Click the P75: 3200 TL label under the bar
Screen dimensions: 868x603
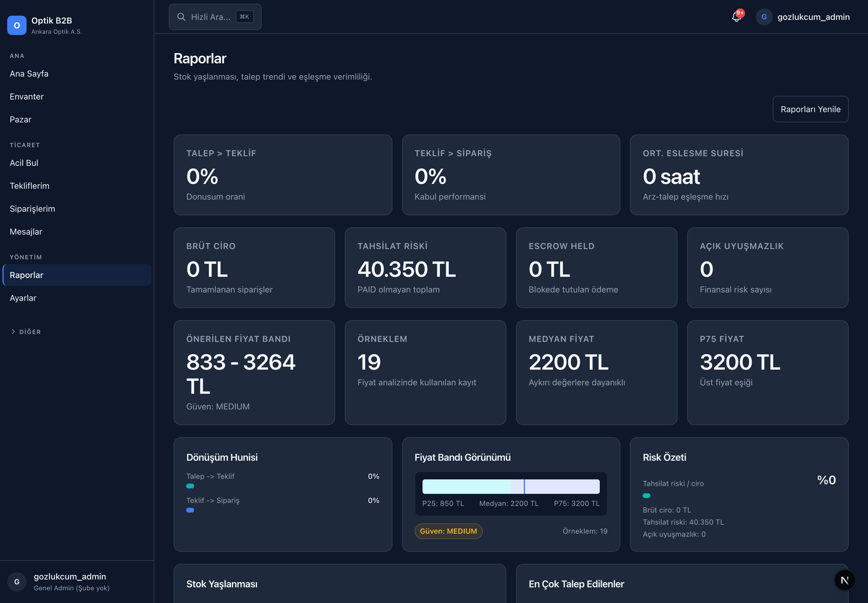[577, 504]
